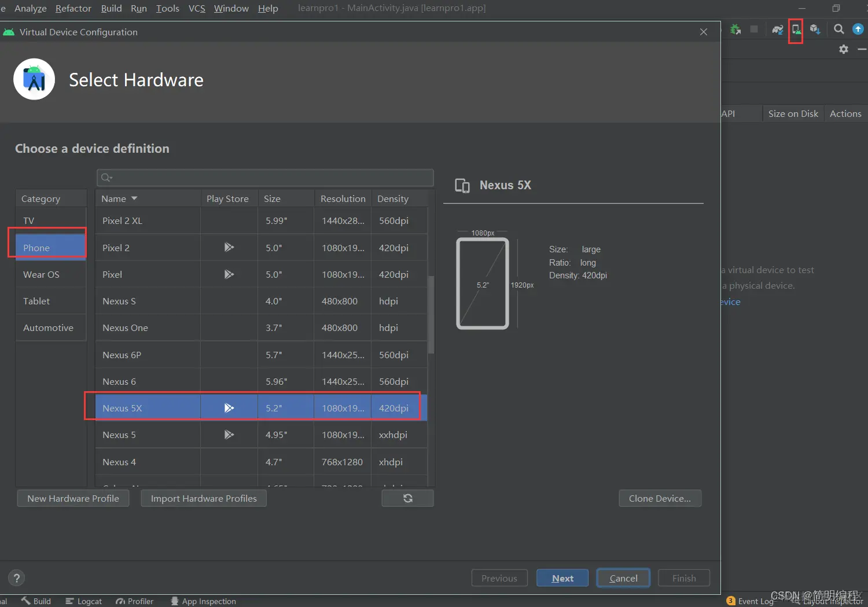This screenshot has height=607, width=868.
Task: Open the Tools menu
Action: click(168, 8)
